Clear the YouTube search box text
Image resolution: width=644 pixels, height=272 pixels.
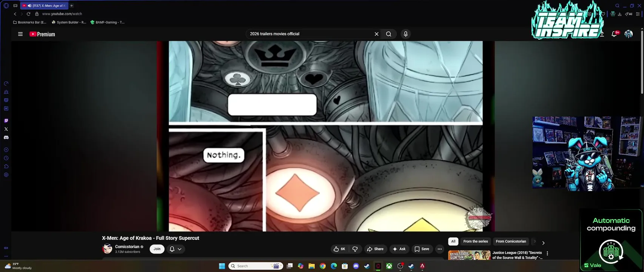(x=376, y=34)
